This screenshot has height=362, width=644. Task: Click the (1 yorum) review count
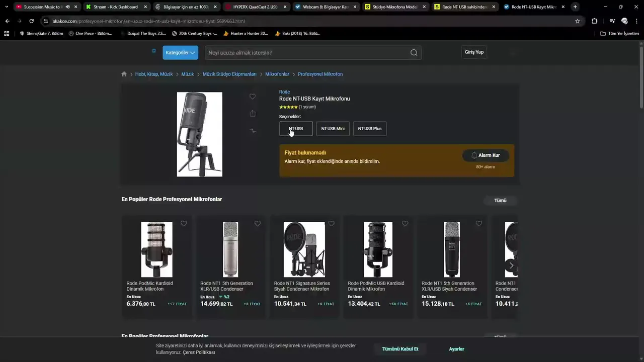pos(307,107)
